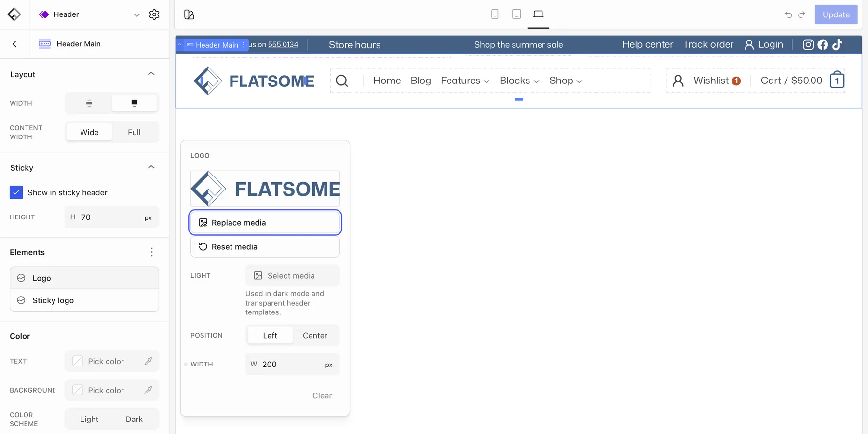Click the account icon beside Wishlist

click(678, 81)
